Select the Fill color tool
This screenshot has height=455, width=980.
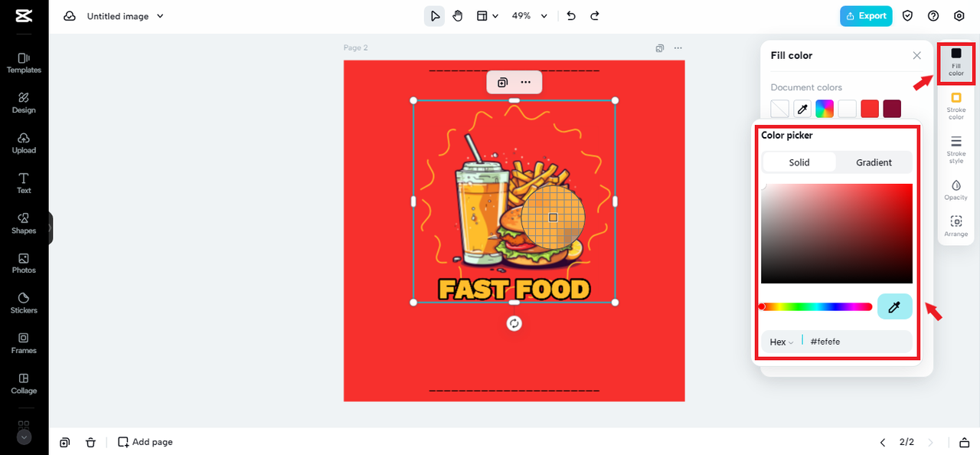(956, 63)
